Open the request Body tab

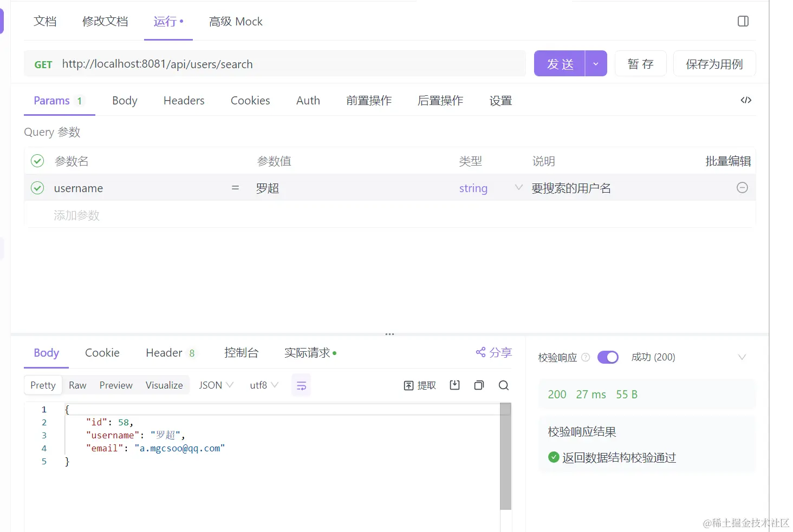(x=125, y=101)
